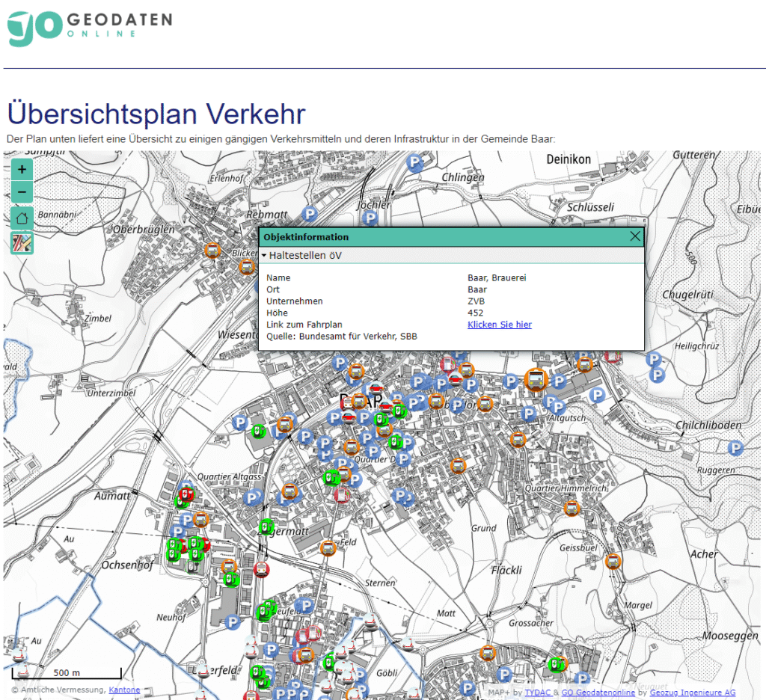The width and height of the screenshot is (766, 700).
Task: Open the Kantone attribution link
Action: 124,690
